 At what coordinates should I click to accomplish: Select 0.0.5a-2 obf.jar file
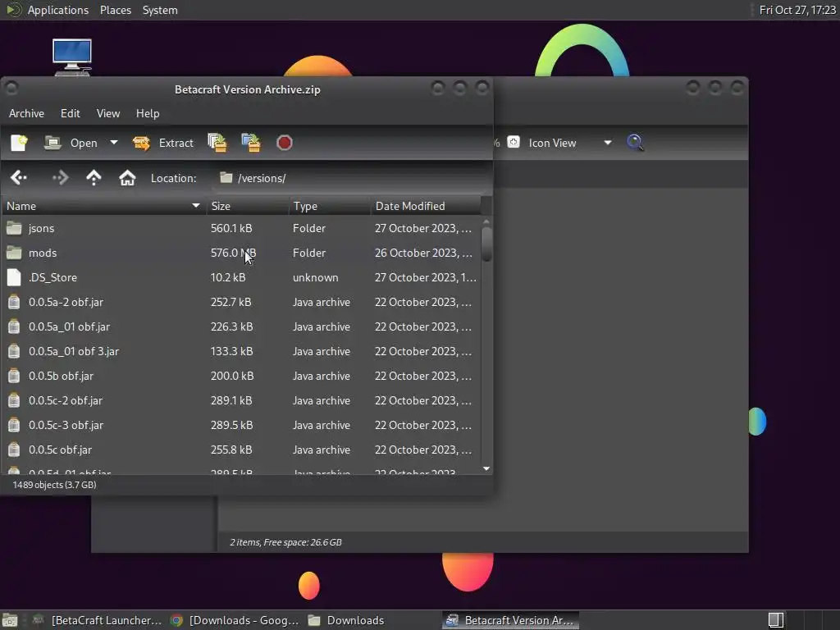tap(241, 302)
